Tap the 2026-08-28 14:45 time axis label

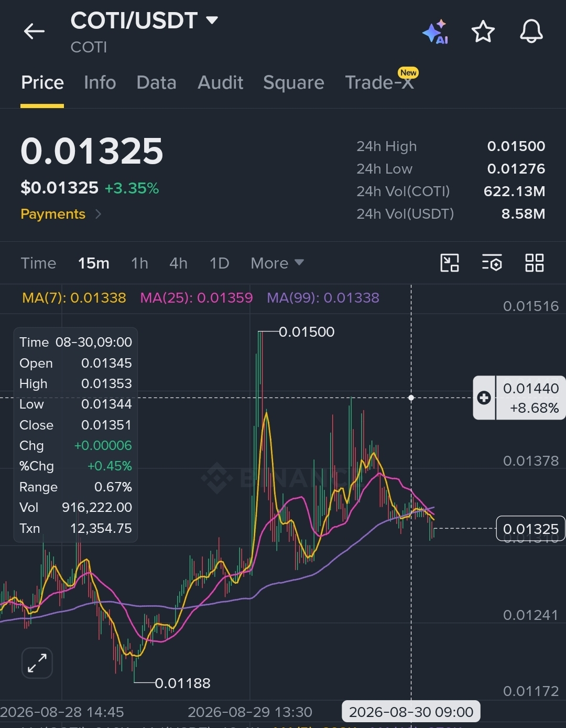pos(62,712)
